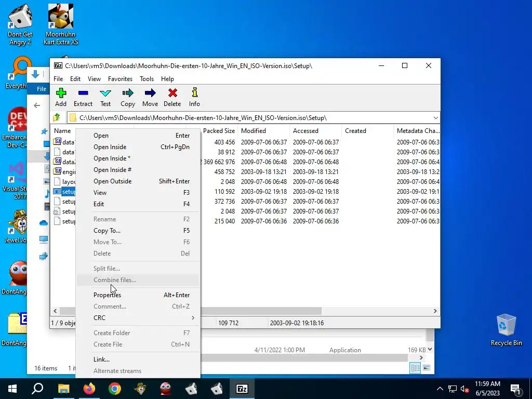Switch Explorer to large icons view button

427,368
